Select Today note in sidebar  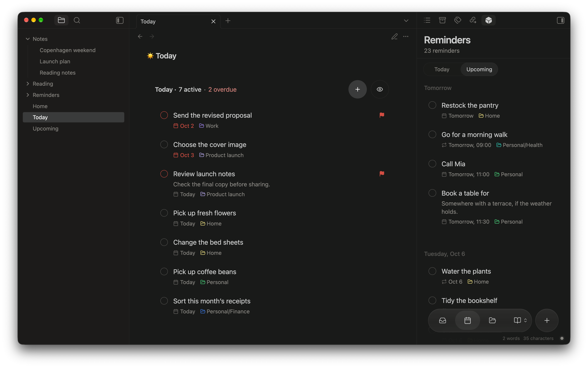[73, 117]
